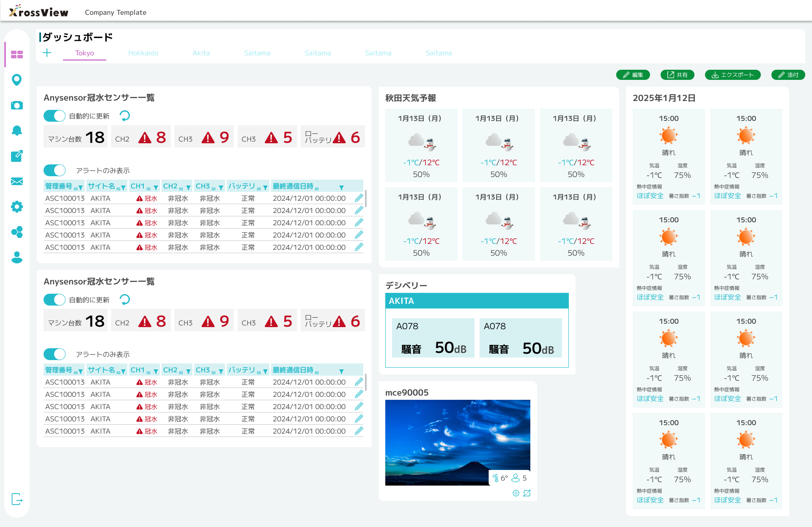812x527 pixels.
Task: Click the エクスポート button
Action: pyautogui.click(x=732, y=75)
